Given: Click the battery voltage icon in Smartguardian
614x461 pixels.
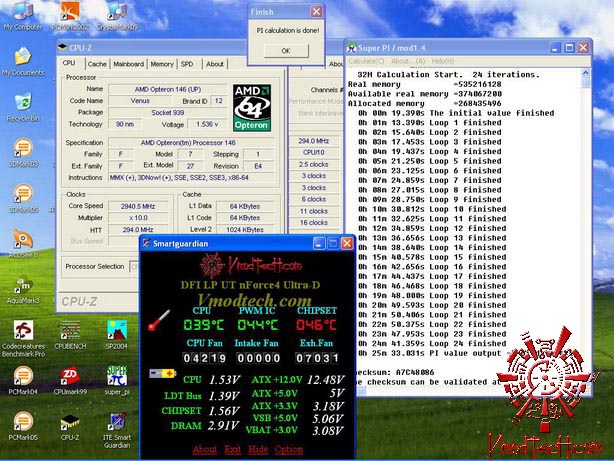Looking at the screenshot, I should (x=163, y=373).
